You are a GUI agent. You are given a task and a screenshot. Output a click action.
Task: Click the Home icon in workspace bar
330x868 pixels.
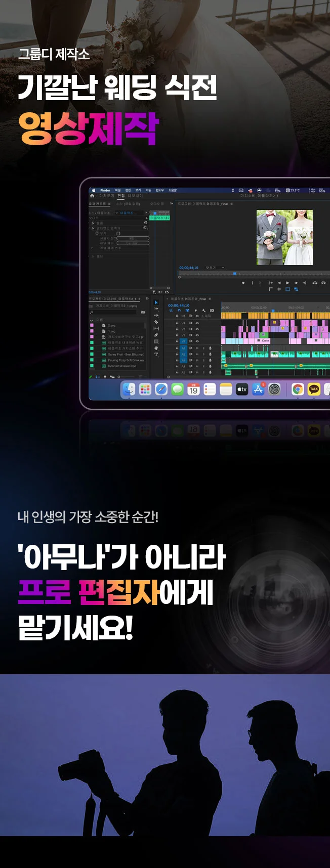point(92,196)
